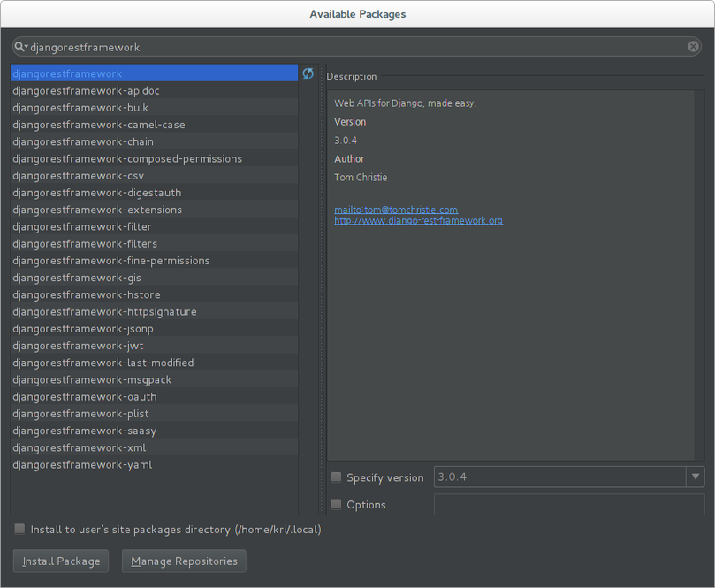This screenshot has height=588, width=715.
Task: Select djangorestframework-bulk in the list
Action: point(154,107)
